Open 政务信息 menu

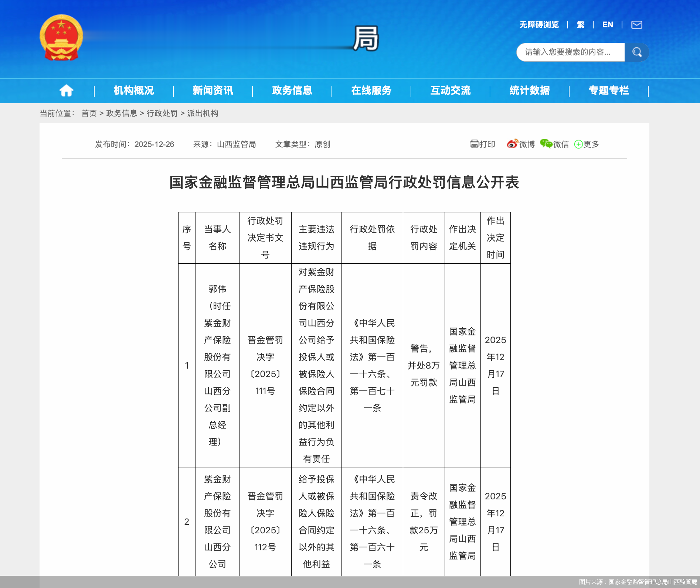292,90
